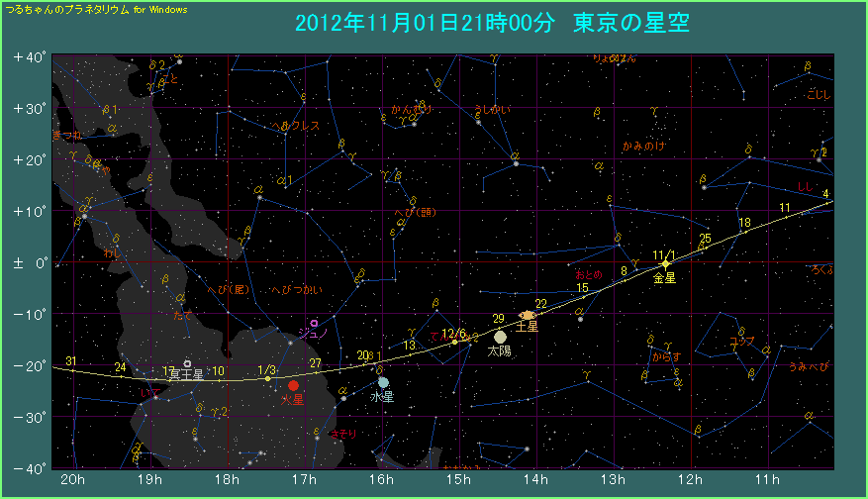Click the cyan Mercury (水星) planet icon
Screen dimensions: 868x499
[383, 382]
